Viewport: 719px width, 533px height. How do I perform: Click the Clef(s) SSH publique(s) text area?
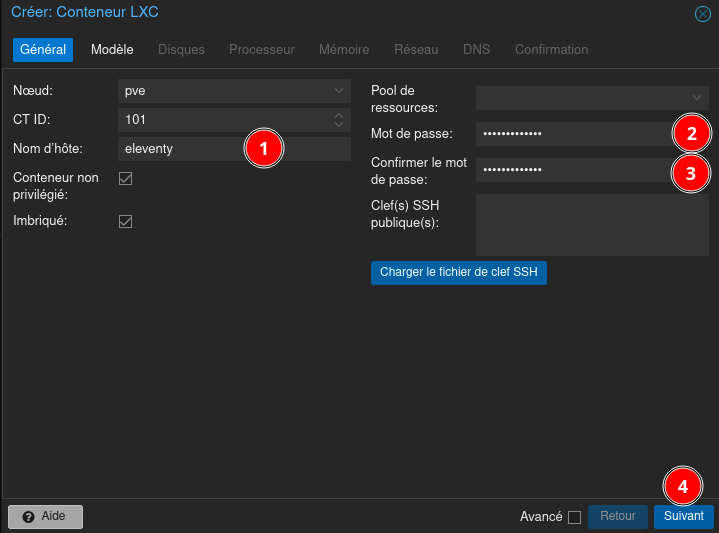click(x=592, y=225)
